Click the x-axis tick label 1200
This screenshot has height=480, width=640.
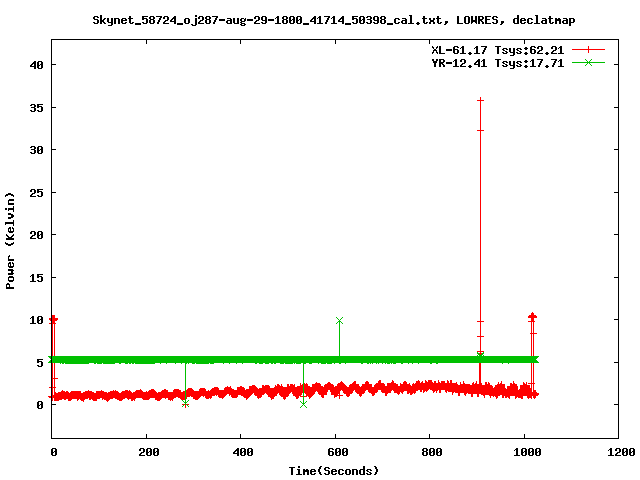621,452
